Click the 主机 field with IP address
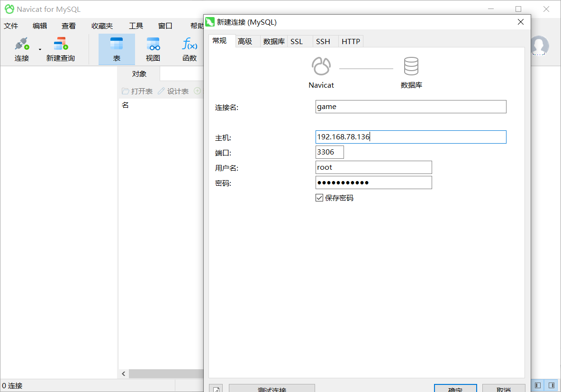This screenshot has height=392, width=561. [411, 137]
